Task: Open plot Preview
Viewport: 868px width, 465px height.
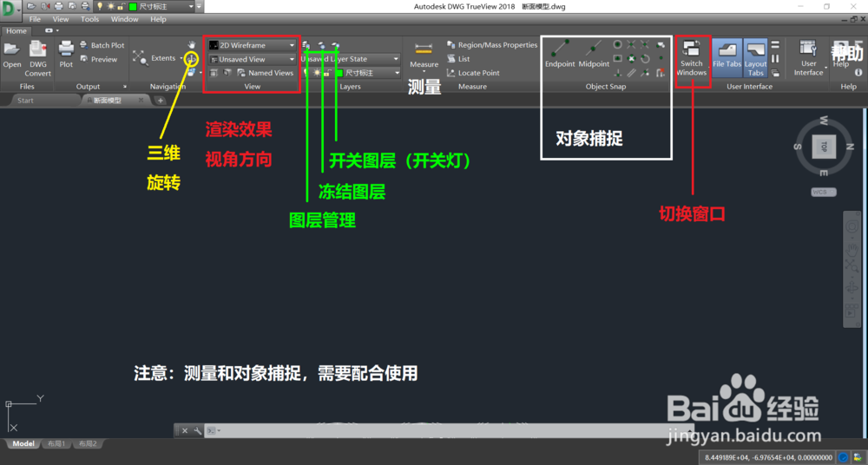Action: [99, 59]
